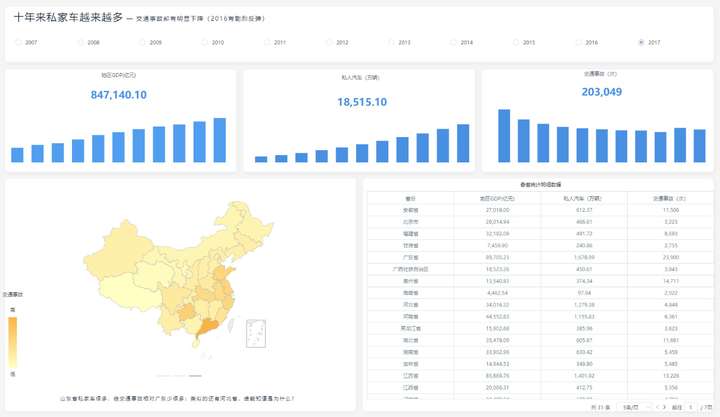Click the 私人汽车(万辆) table column header
This screenshot has width=720, height=417.
(584, 198)
